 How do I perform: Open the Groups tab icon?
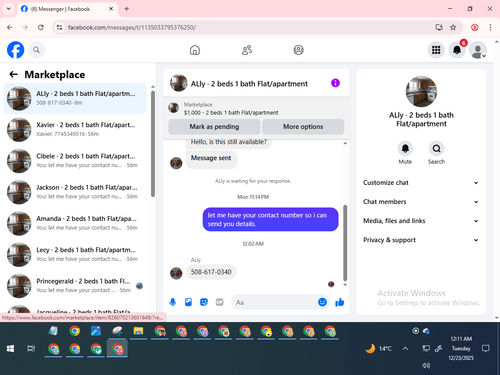pos(298,50)
